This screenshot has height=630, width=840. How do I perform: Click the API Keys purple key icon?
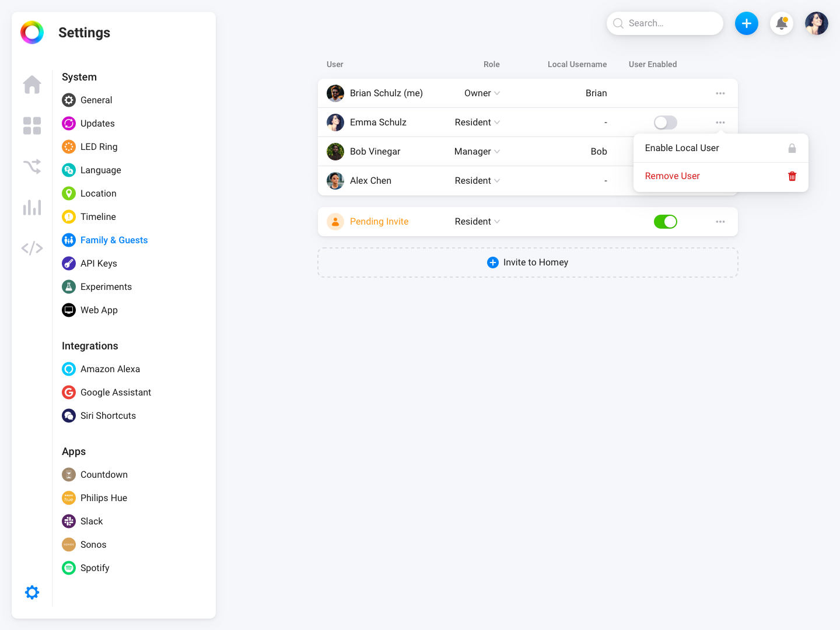[69, 263]
